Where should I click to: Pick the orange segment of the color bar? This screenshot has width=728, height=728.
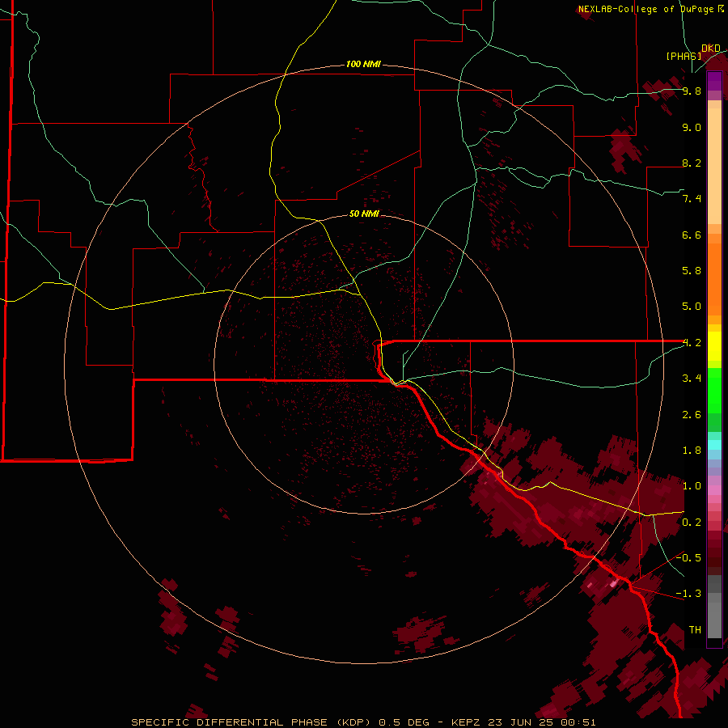[x=714, y=280]
